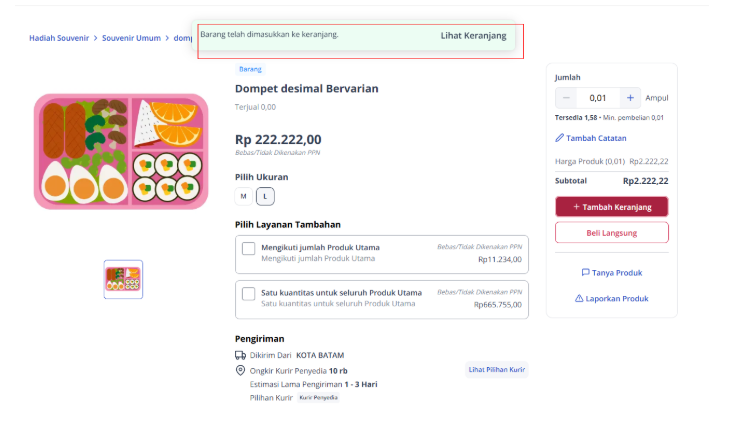Click Beli Langsung button

click(612, 232)
